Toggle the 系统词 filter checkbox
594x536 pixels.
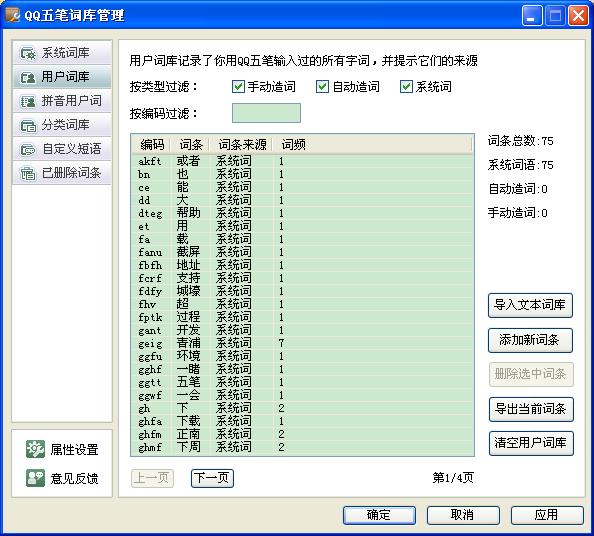[406, 87]
